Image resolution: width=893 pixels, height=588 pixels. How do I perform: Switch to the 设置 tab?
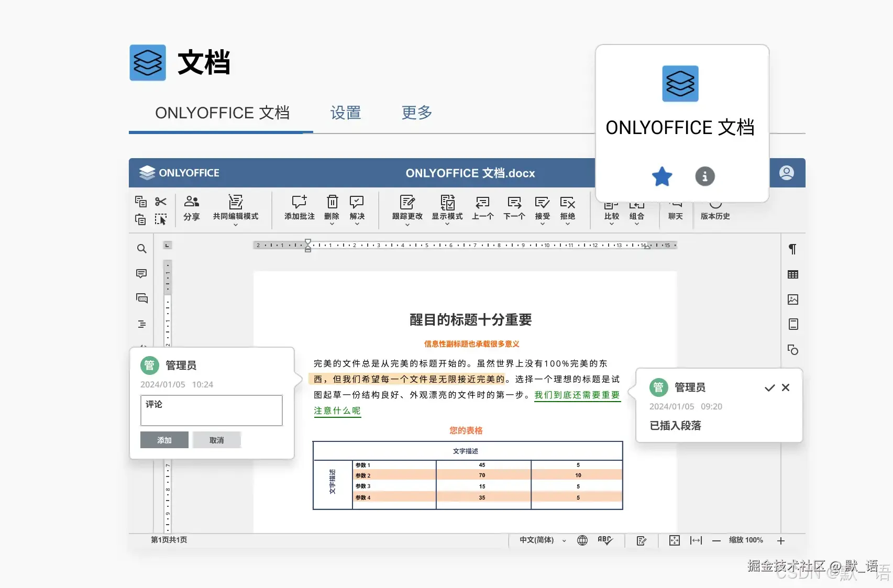click(346, 113)
